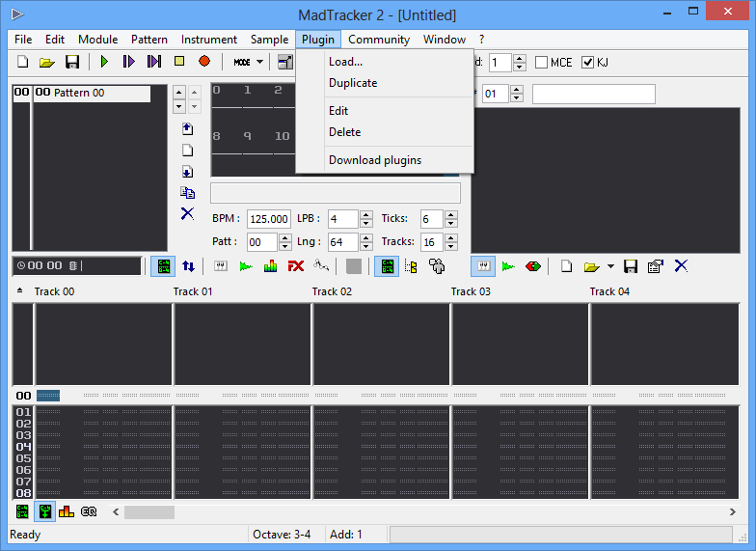Open the Module menu
Viewport: 756px width, 551px height.
98,40
